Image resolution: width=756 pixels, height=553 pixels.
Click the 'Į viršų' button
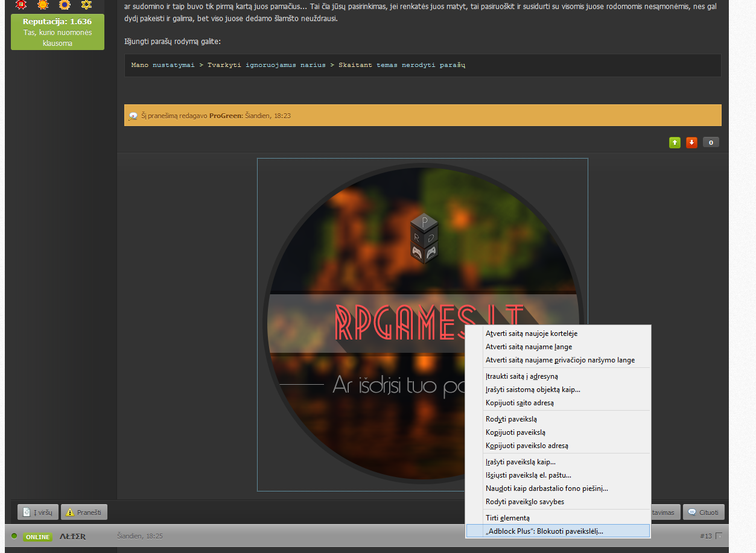[x=38, y=512]
